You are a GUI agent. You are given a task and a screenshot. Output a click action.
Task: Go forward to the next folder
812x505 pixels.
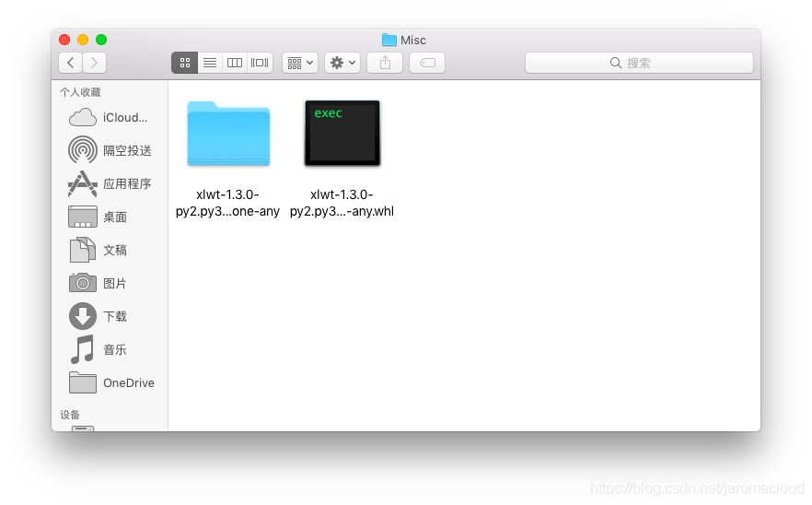click(94, 63)
